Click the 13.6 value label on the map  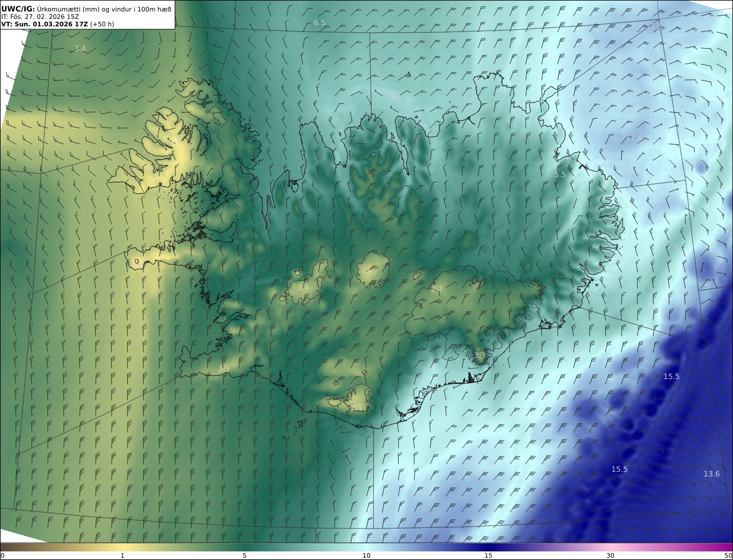pos(712,474)
